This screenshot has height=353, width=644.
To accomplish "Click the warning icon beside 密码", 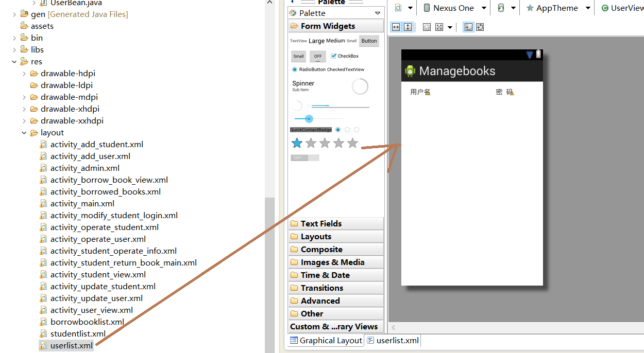I will 511,93.
